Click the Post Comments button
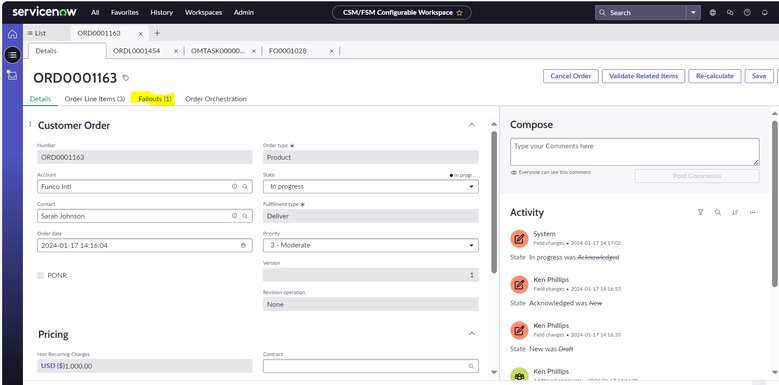Screen dimensions: 779x385 697,176
